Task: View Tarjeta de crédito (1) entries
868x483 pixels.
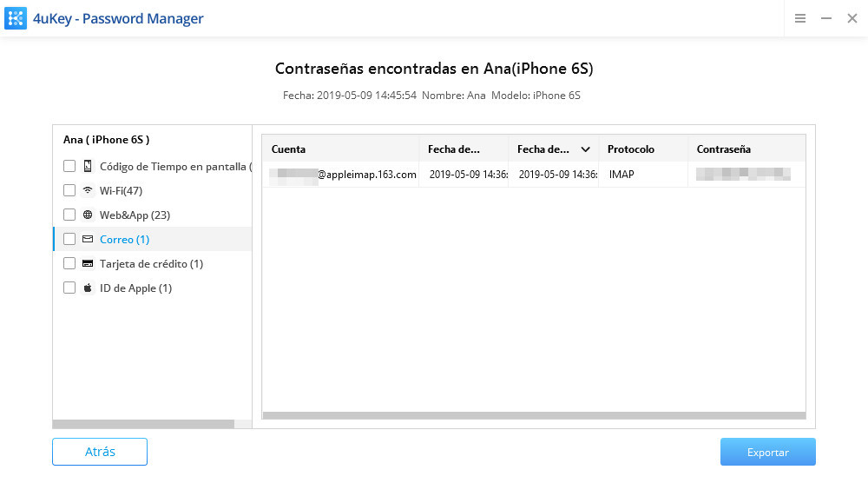Action: click(x=151, y=264)
